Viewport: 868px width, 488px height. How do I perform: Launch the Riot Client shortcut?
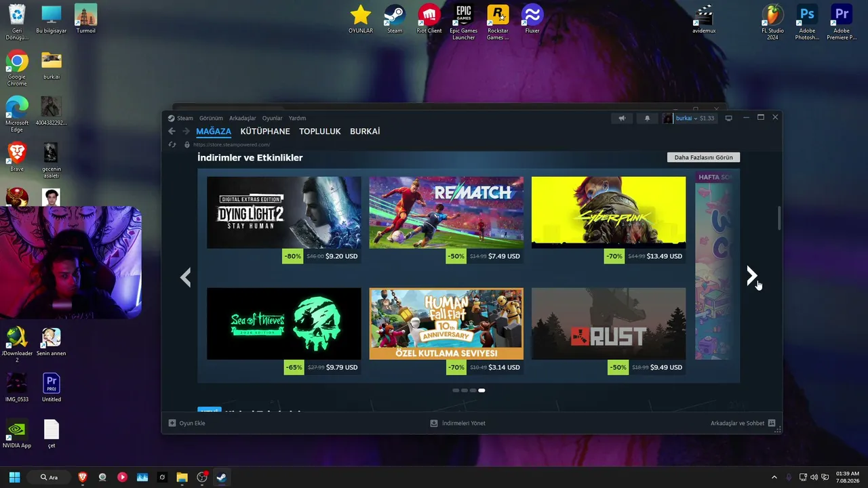429,19
